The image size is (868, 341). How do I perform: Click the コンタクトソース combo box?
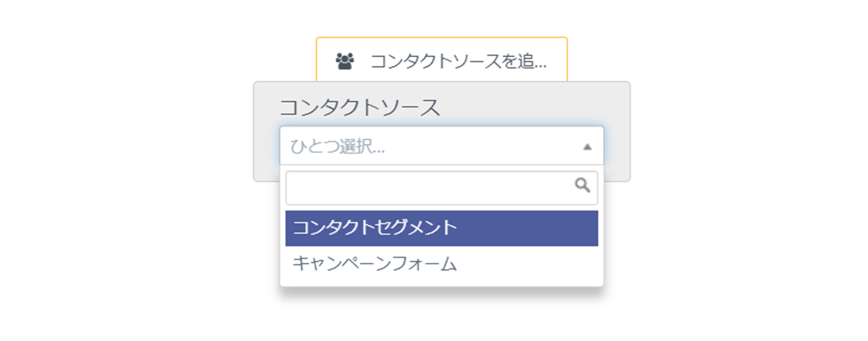(441, 146)
